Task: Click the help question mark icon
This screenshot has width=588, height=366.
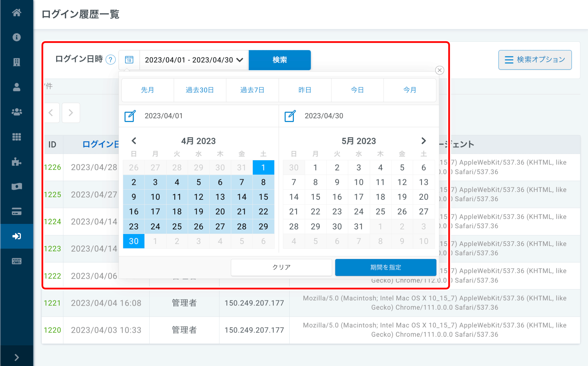Action: 110,60
